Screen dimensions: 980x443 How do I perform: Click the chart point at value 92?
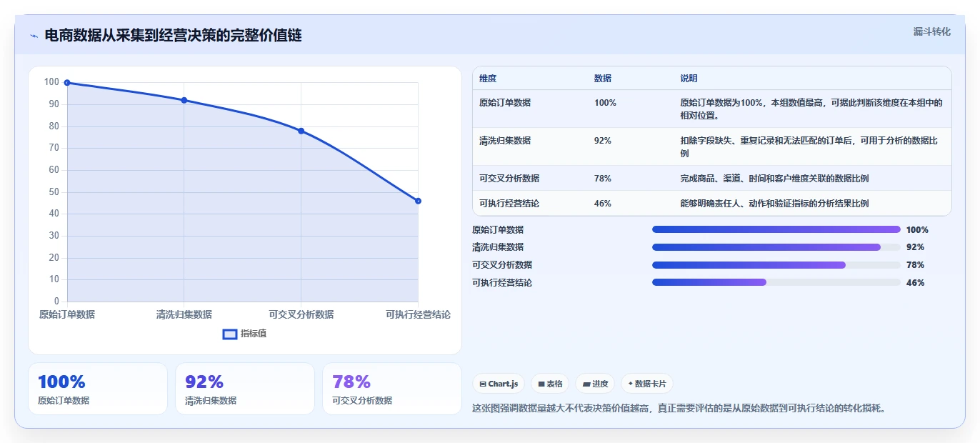pyautogui.click(x=184, y=100)
